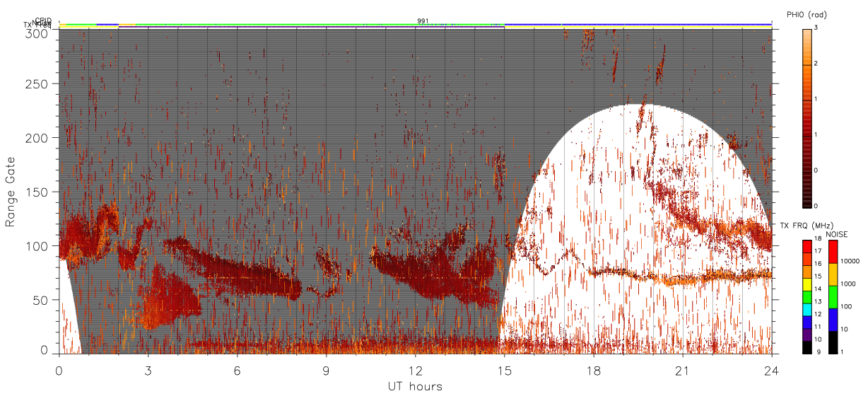The width and height of the screenshot is (868, 401).
Task: Click the blue NOISE legend swatch
Action: [x=833, y=320]
